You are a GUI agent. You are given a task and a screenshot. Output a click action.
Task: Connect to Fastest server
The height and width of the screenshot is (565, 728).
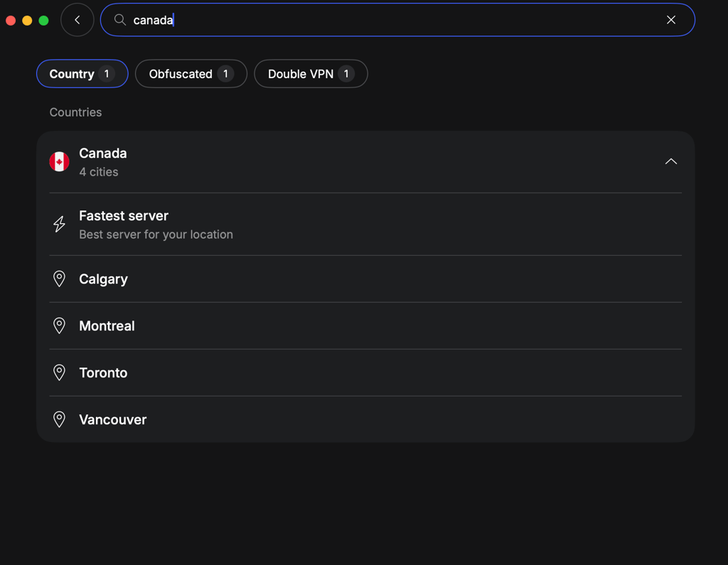coord(365,225)
